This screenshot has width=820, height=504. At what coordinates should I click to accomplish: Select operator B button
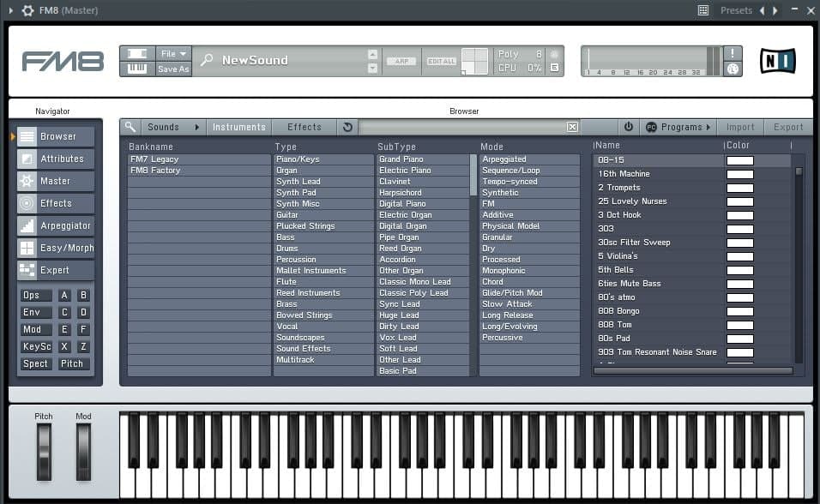click(x=83, y=296)
